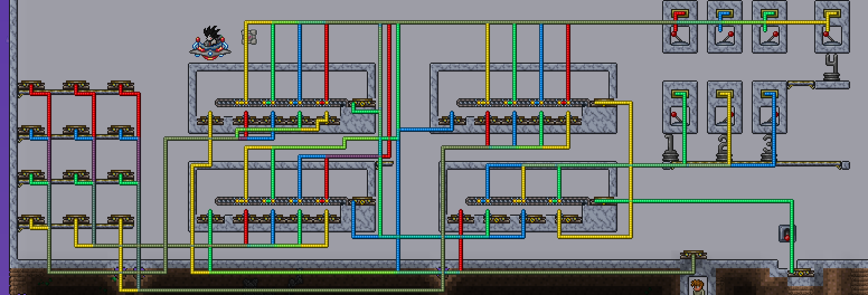This screenshot has width=868, height=295.
Task: Click the number 2 statue
Action: tap(724, 149)
